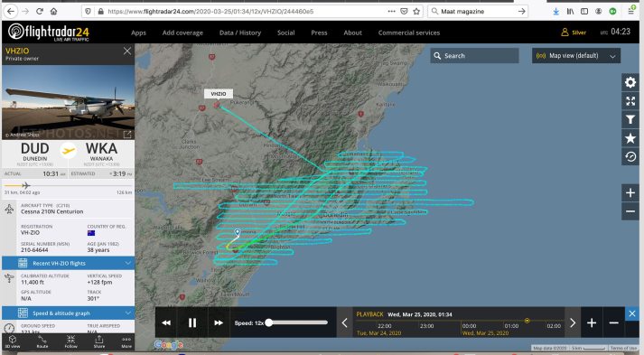Expand Recent VH-ZIO flights section
This screenshot has height=355, width=644.
pos(68,263)
